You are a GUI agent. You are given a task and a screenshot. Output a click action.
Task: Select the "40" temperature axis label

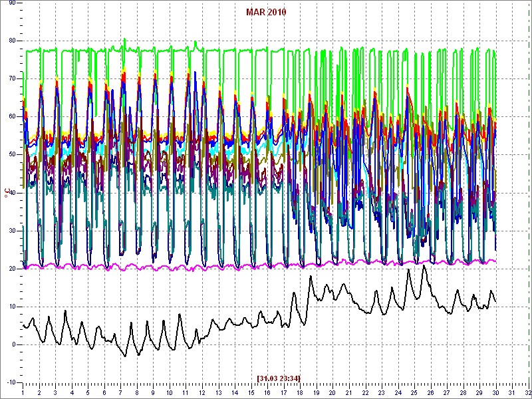[x=12, y=193]
